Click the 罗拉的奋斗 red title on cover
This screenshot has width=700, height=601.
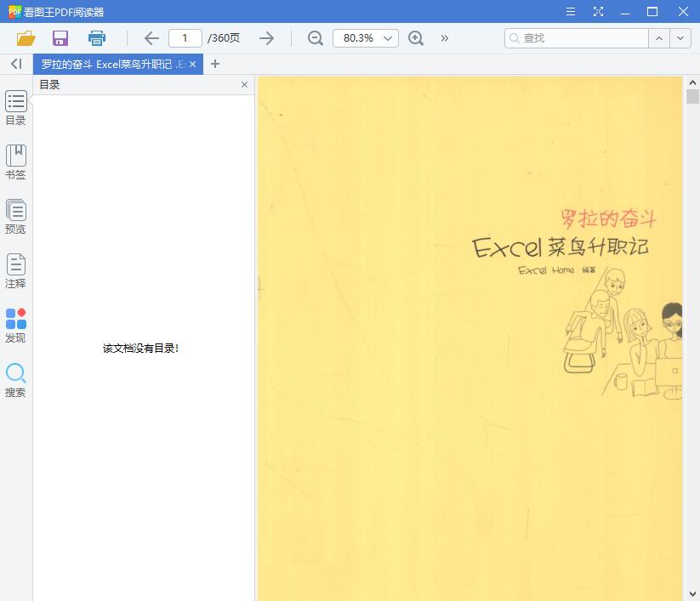(608, 218)
